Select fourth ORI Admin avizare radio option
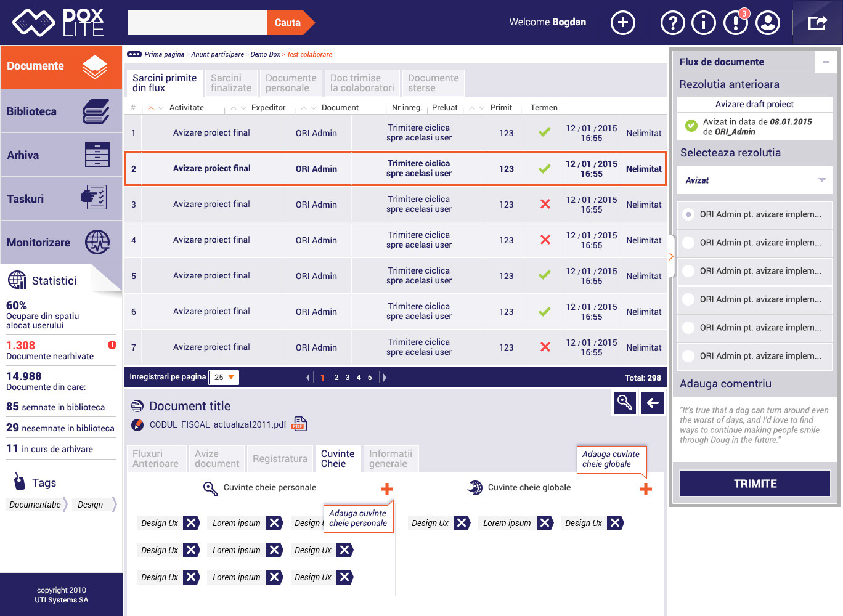The height and width of the screenshot is (616, 843). click(689, 299)
